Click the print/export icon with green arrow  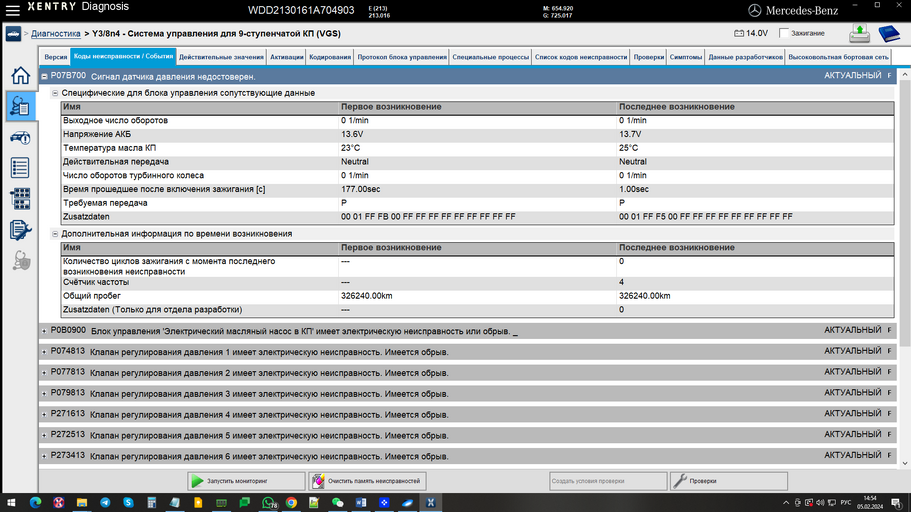(859, 34)
